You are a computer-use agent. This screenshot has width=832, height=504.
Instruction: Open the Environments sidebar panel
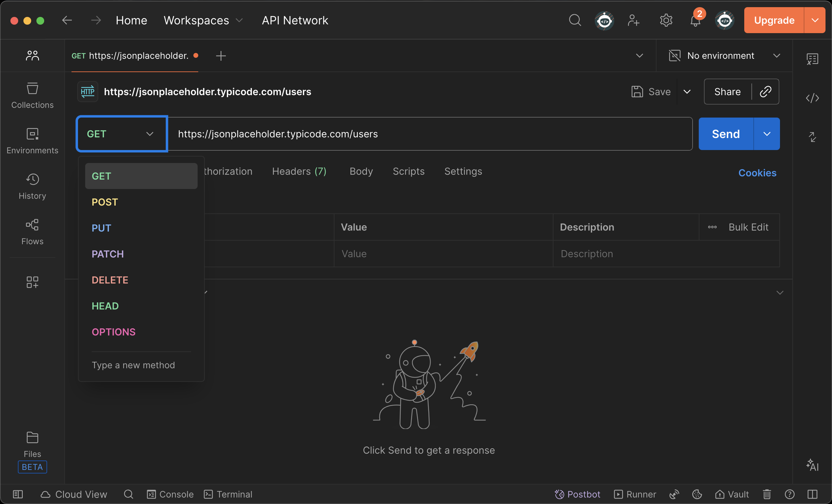[32, 141]
